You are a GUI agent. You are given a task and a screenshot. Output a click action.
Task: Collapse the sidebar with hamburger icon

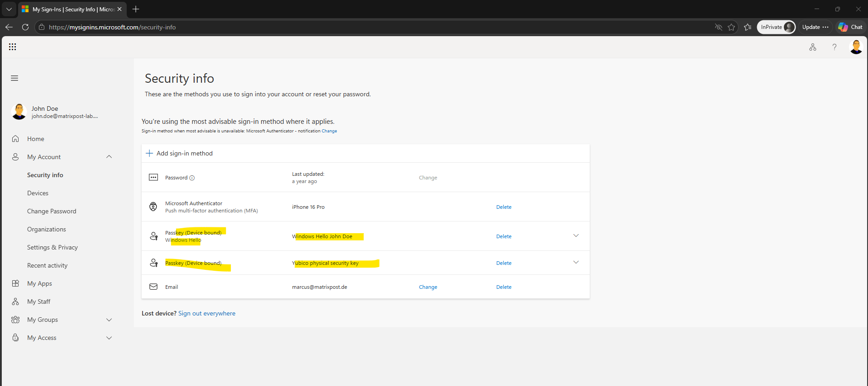[14, 78]
